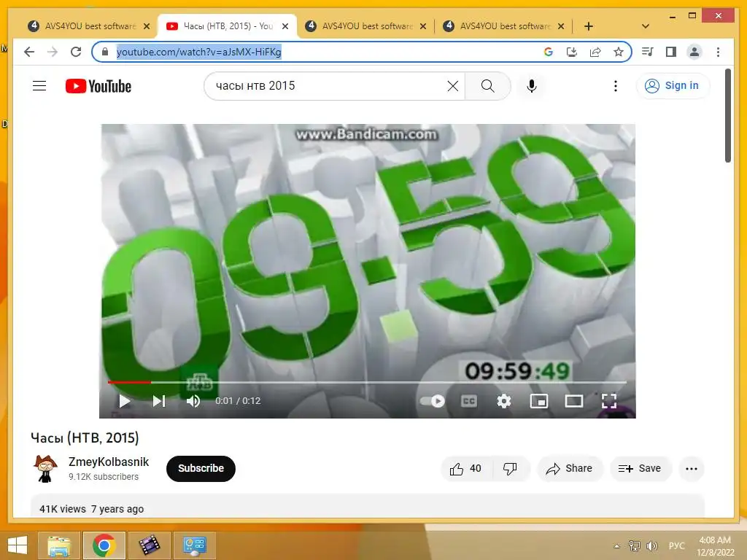
Task: Change input language РУС
Action: pos(676,545)
